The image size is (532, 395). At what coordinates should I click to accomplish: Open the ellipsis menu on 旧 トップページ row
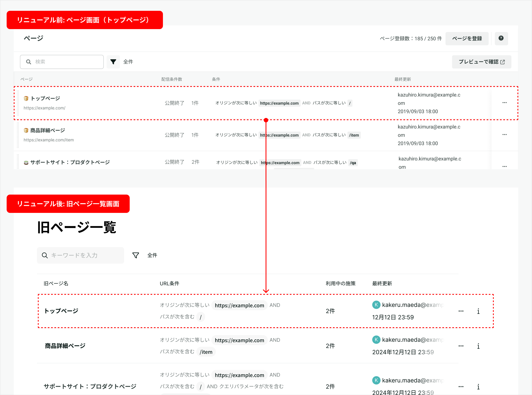click(x=461, y=311)
